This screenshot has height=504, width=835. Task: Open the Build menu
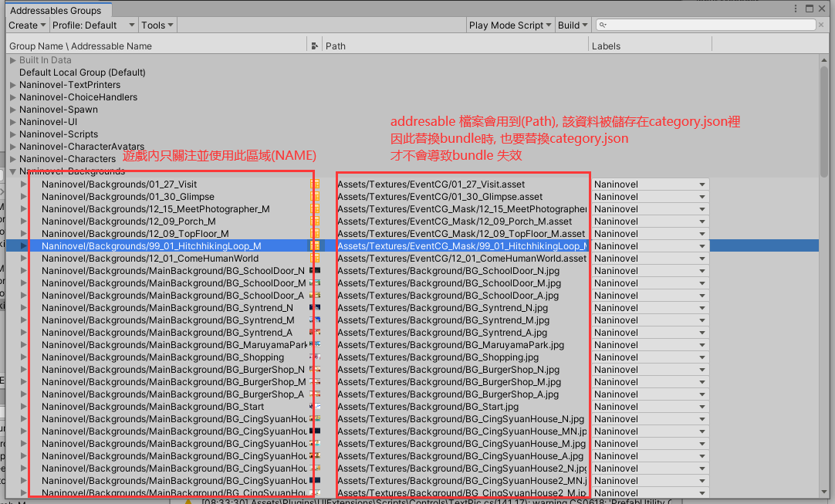(572, 25)
